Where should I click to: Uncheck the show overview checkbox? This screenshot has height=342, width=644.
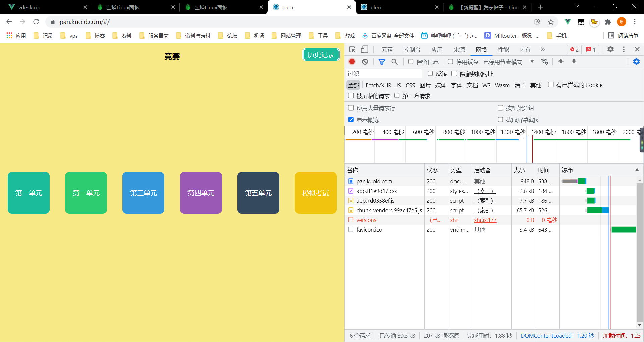(x=351, y=120)
